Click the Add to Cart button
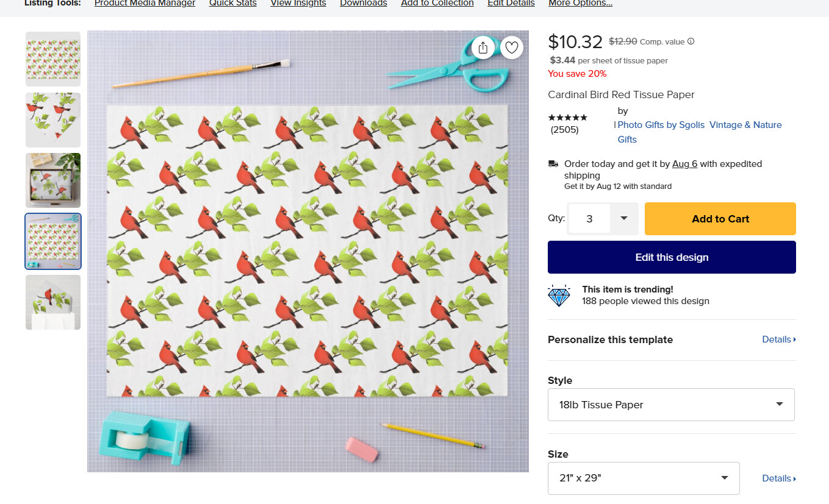829x504 pixels. pyautogui.click(x=720, y=219)
